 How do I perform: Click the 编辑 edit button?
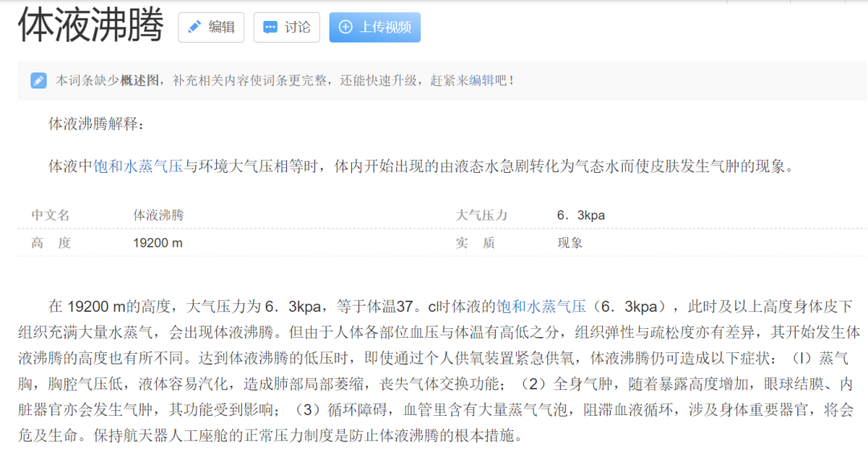coord(211,27)
